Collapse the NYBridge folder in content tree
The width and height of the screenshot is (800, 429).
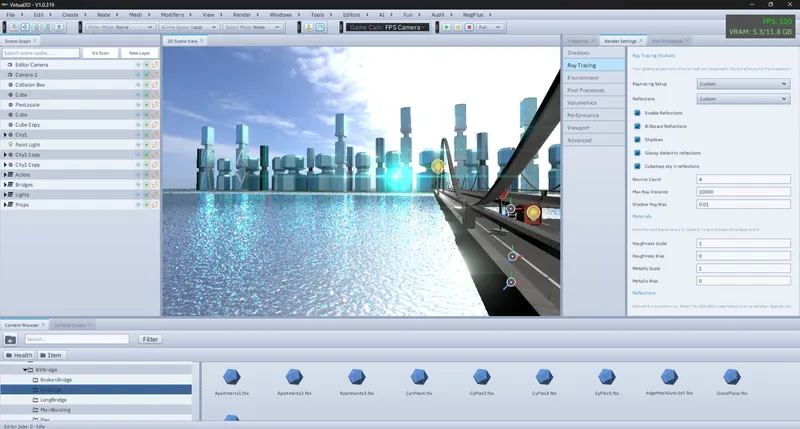(x=25, y=370)
